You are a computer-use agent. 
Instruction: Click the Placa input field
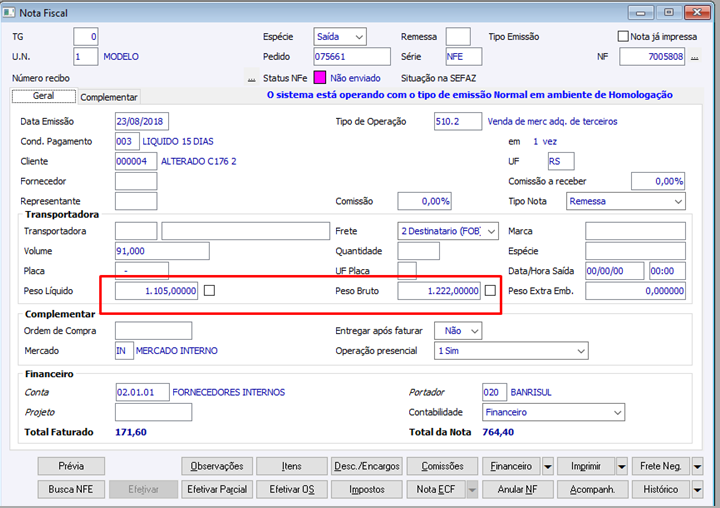(x=142, y=271)
